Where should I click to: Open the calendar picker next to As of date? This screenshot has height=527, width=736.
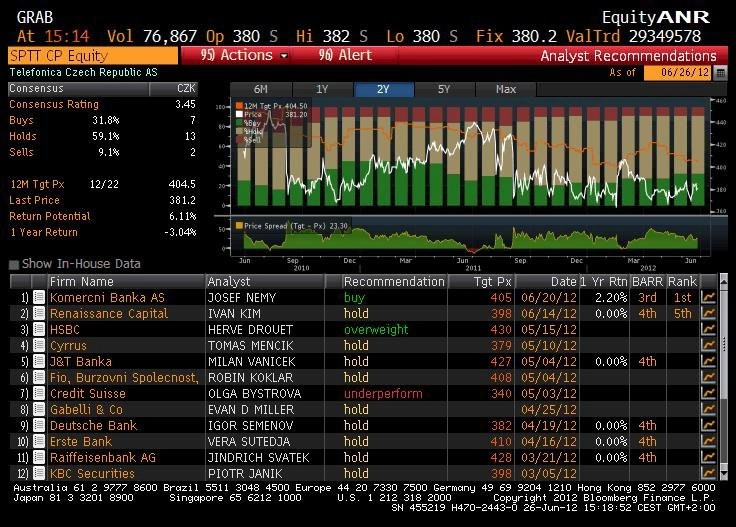click(x=720, y=73)
